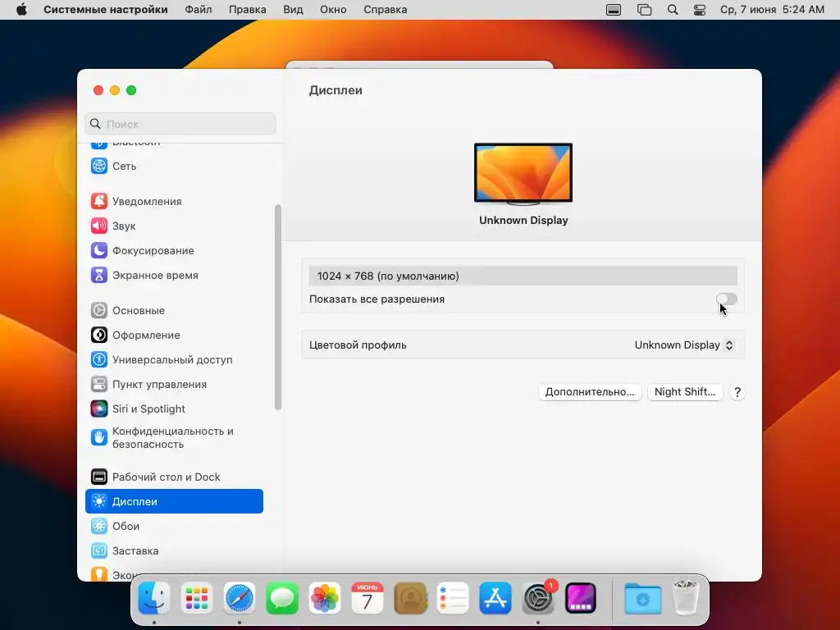Viewport: 840px width, 630px height.
Task: Open Downloads folder in the Dock
Action: click(643, 598)
